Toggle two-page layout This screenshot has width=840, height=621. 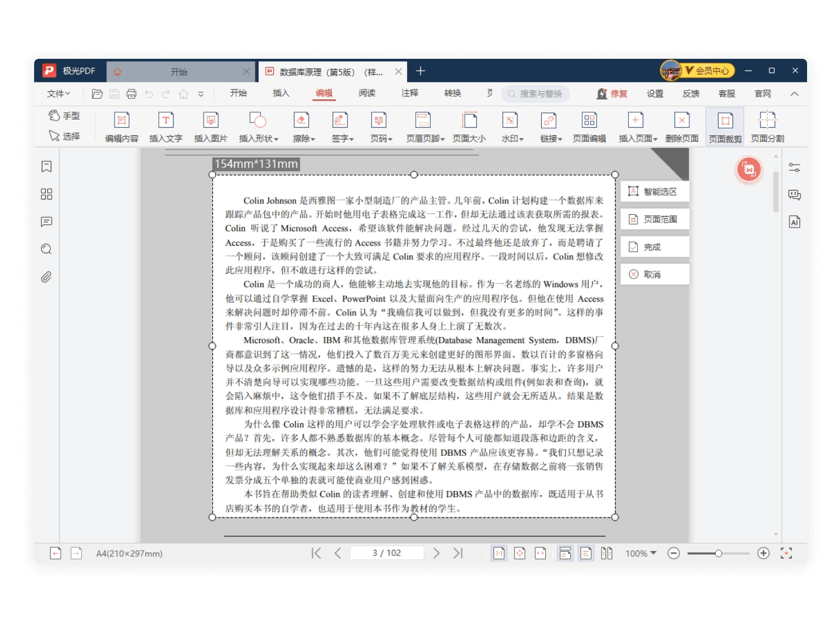(x=607, y=553)
